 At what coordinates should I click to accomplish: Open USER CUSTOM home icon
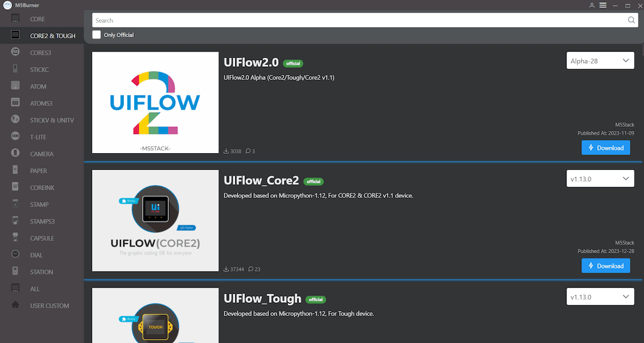point(15,305)
